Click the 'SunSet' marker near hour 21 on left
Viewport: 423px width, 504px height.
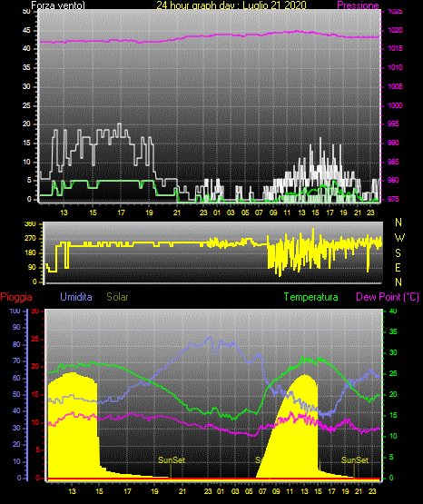tap(172, 460)
